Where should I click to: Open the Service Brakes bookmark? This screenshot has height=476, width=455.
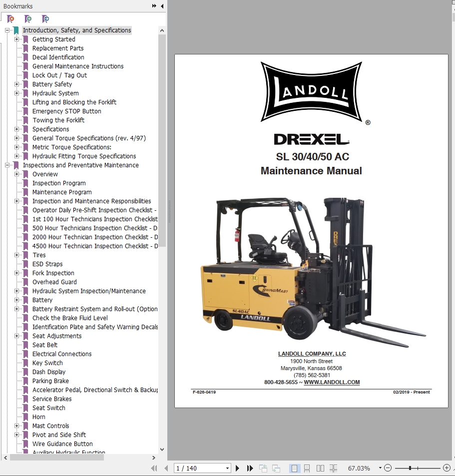coord(52,399)
